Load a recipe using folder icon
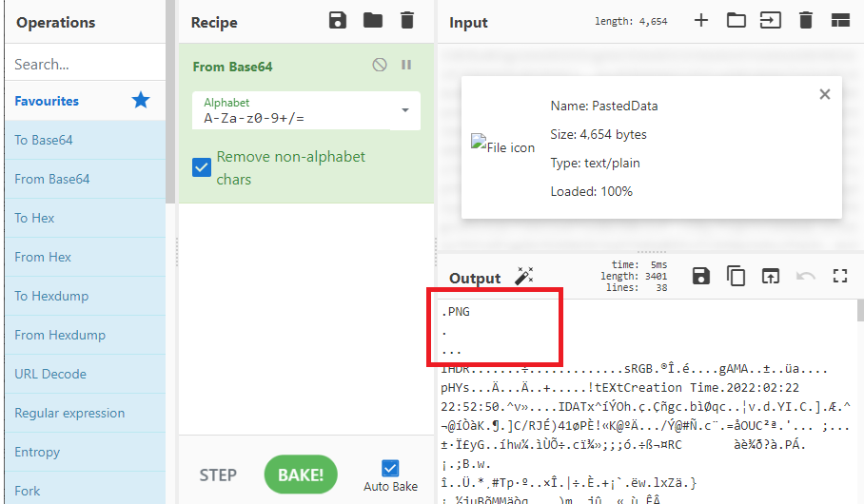Image resolution: width=864 pixels, height=504 pixels. click(x=372, y=21)
